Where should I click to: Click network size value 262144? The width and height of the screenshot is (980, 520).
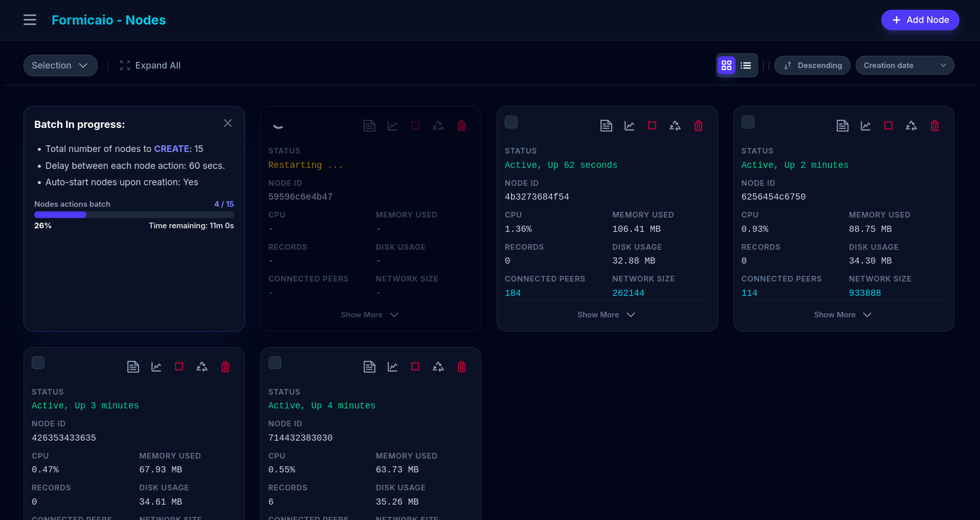pyautogui.click(x=628, y=293)
